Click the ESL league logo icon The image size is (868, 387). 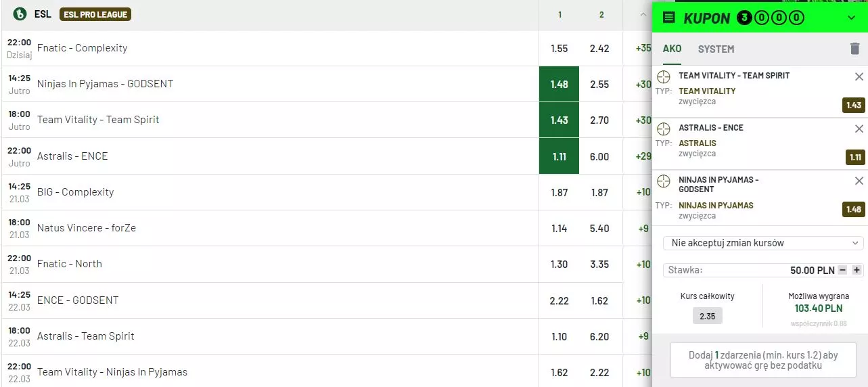pos(20,14)
